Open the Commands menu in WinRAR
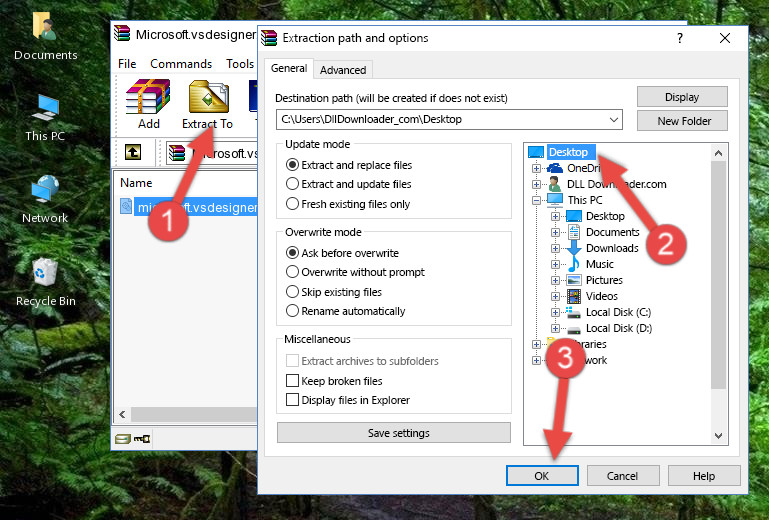Screen dimensions: 769x520 click(x=181, y=64)
